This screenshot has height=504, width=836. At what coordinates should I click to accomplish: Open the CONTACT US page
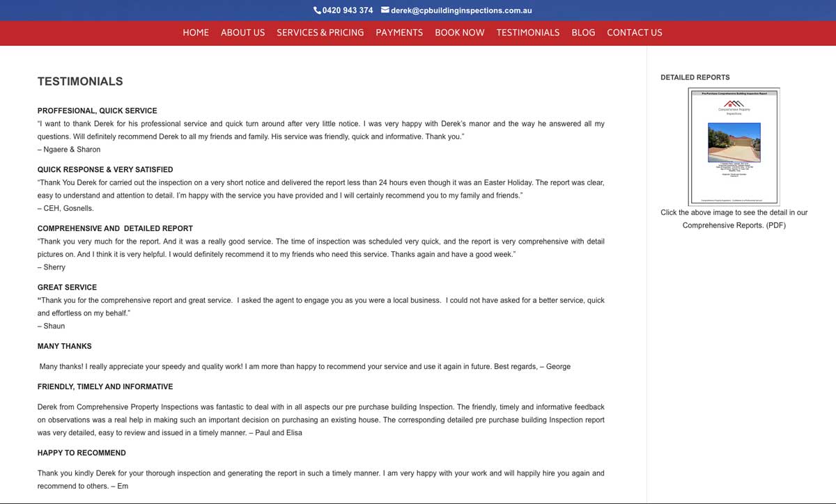tap(634, 33)
